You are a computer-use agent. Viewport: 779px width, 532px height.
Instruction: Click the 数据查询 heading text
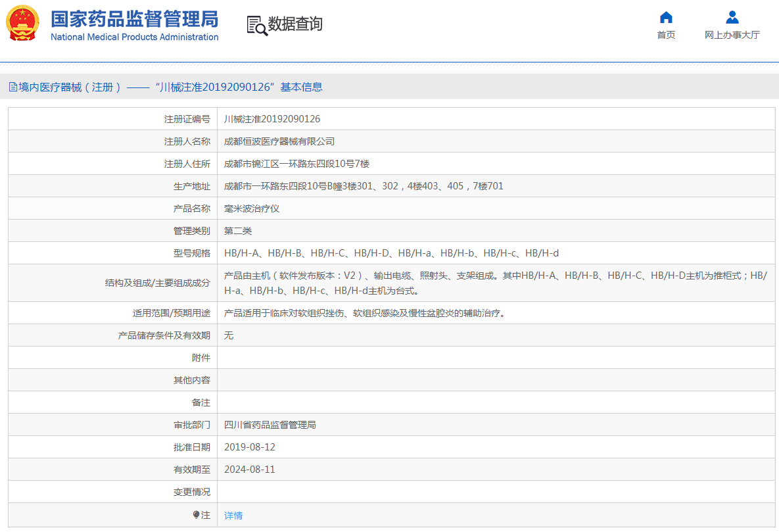[x=295, y=24]
